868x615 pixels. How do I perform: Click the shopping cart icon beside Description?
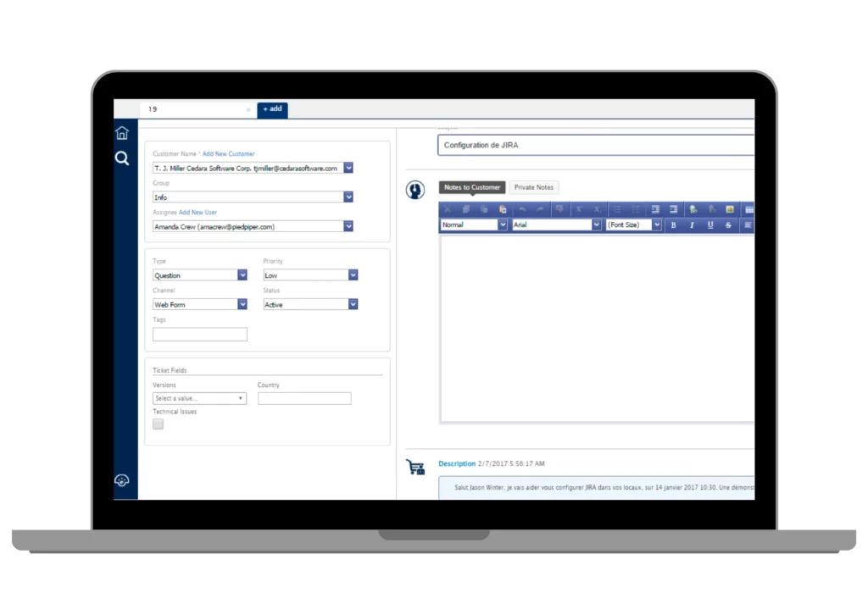tap(415, 465)
